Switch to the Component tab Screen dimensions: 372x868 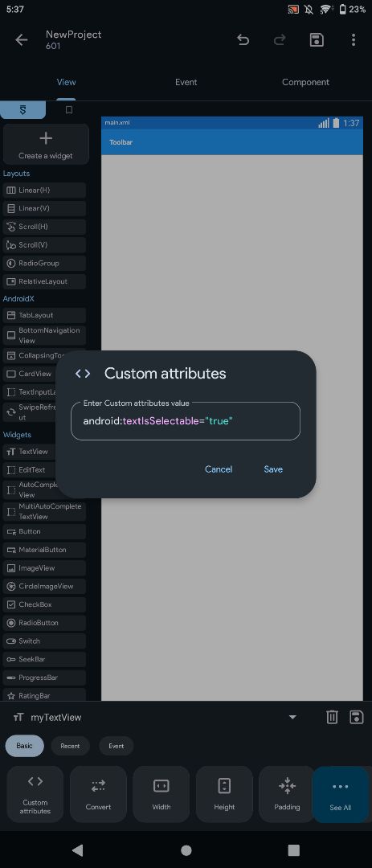(x=305, y=82)
